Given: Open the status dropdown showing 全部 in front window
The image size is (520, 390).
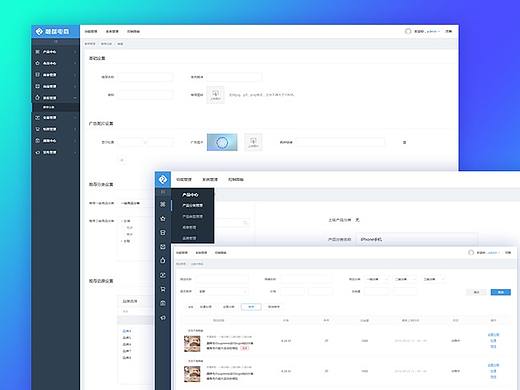Looking at the screenshot, I should 222,292.
